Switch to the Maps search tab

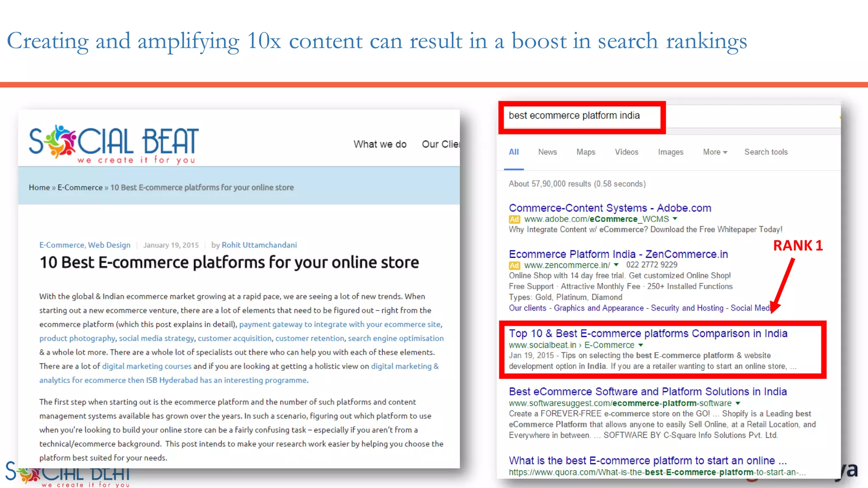586,152
